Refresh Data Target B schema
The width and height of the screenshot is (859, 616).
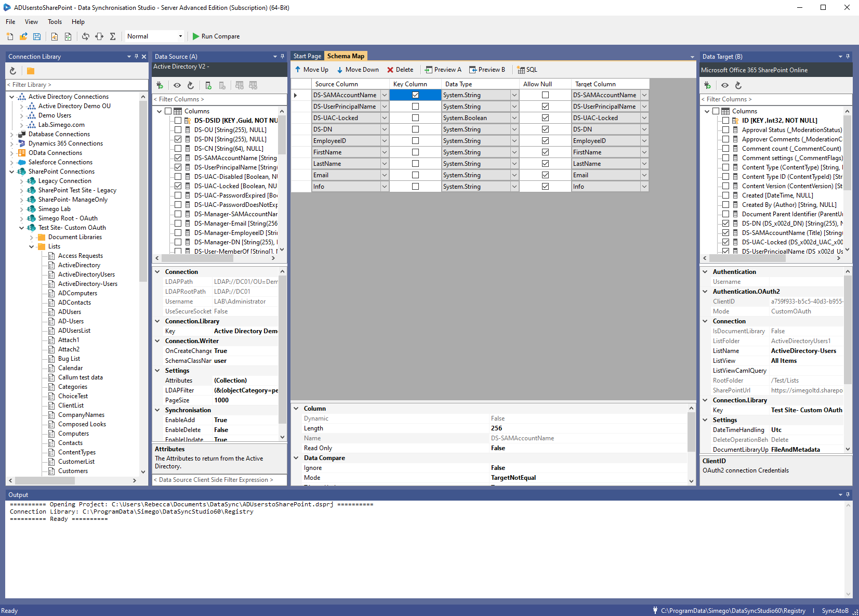pyautogui.click(x=738, y=85)
